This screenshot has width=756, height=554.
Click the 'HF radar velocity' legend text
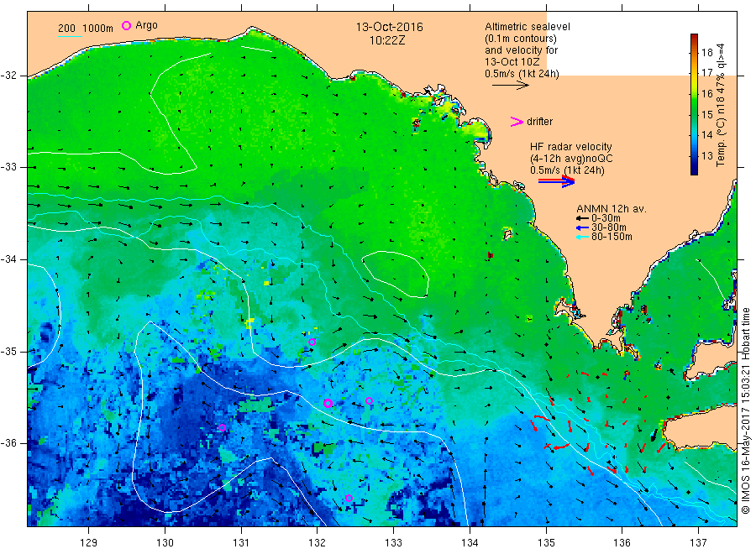click(571, 146)
